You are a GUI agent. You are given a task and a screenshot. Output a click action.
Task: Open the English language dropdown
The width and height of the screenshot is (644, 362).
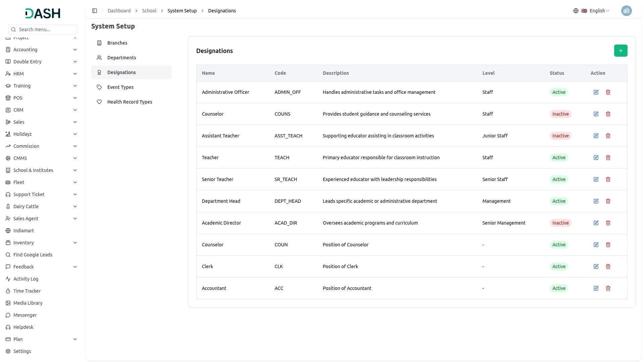click(599, 11)
